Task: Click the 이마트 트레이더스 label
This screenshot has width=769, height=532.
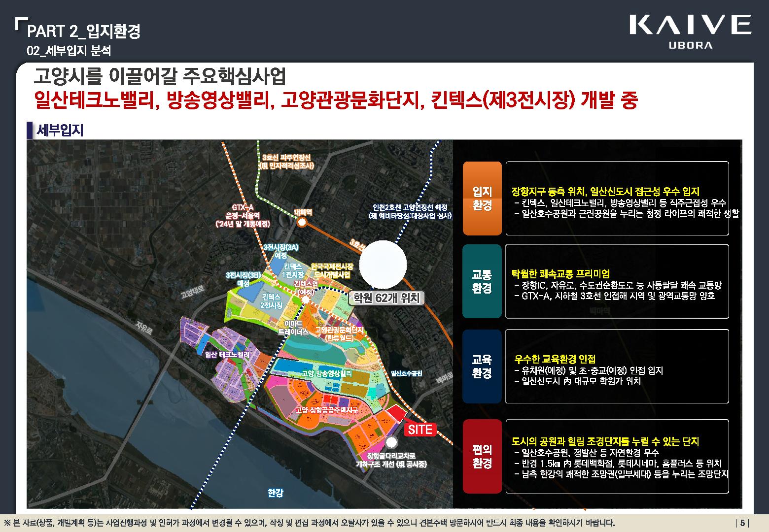Action: coord(293,328)
